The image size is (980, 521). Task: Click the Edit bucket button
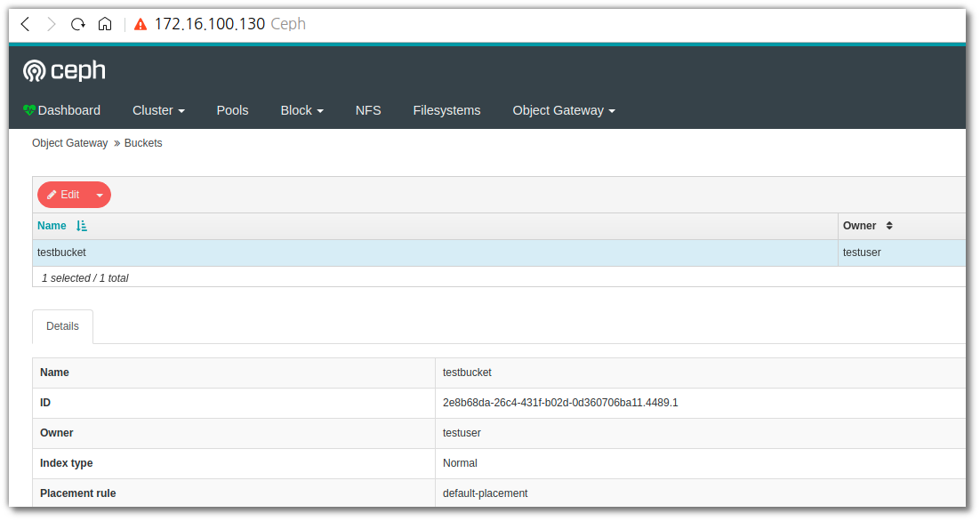(x=64, y=195)
